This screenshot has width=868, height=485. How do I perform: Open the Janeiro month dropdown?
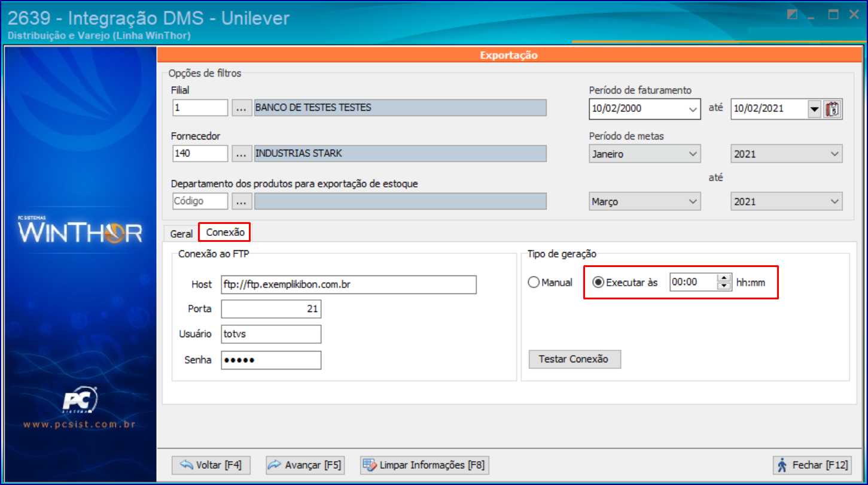(644, 154)
